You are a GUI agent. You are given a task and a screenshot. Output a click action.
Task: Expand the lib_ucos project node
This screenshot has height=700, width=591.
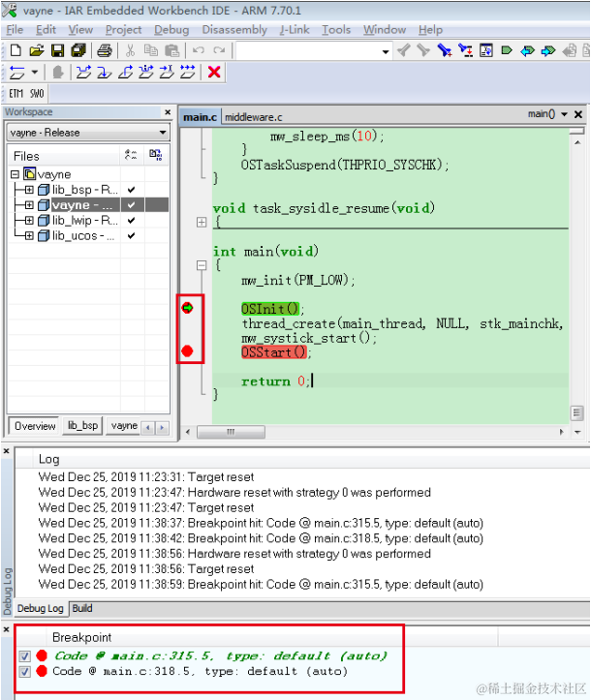[29, 235]
